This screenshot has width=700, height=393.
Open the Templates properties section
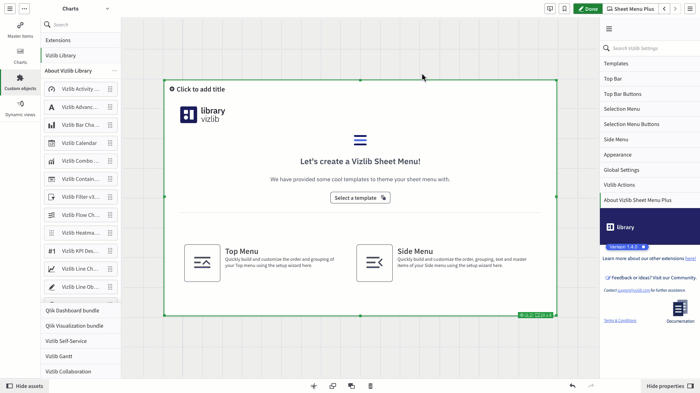(650, 63)
